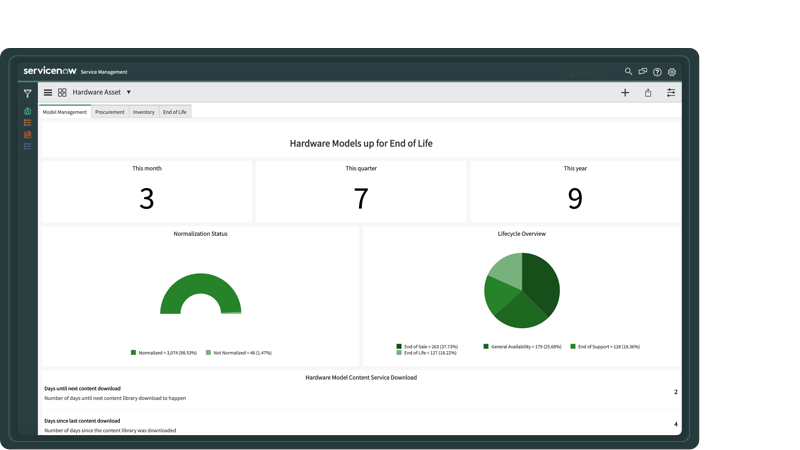The height and width of the screenshot is (450, 800).
Task: Click the End of Support legend swatch
Action: (573, 346)
